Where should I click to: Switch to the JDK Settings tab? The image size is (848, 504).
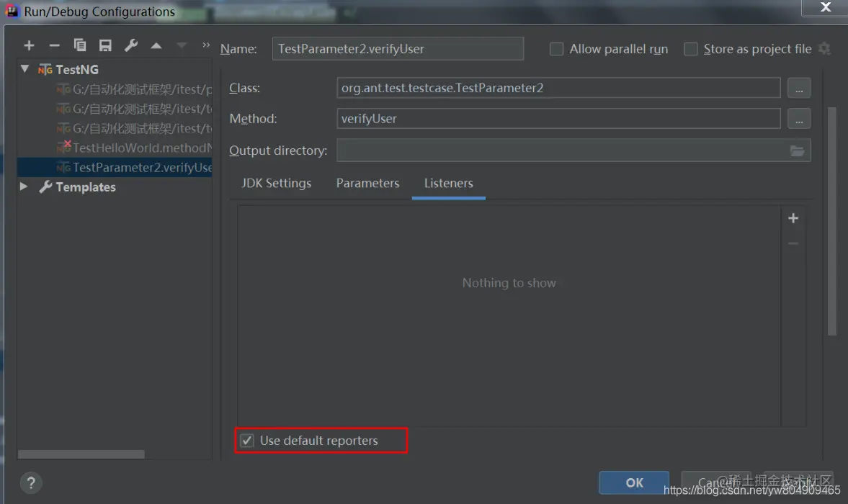tap(277, 183)
